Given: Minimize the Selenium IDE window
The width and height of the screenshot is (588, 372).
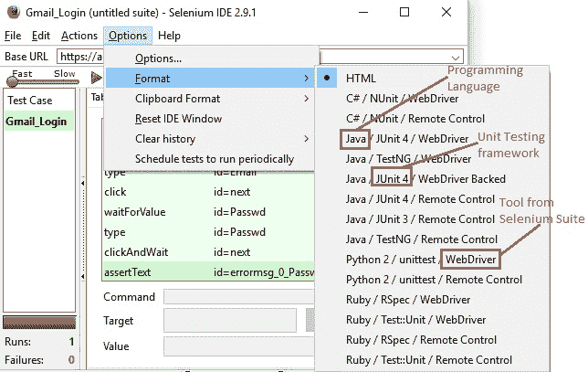Looking at the screenshot, I should [363, 13].
